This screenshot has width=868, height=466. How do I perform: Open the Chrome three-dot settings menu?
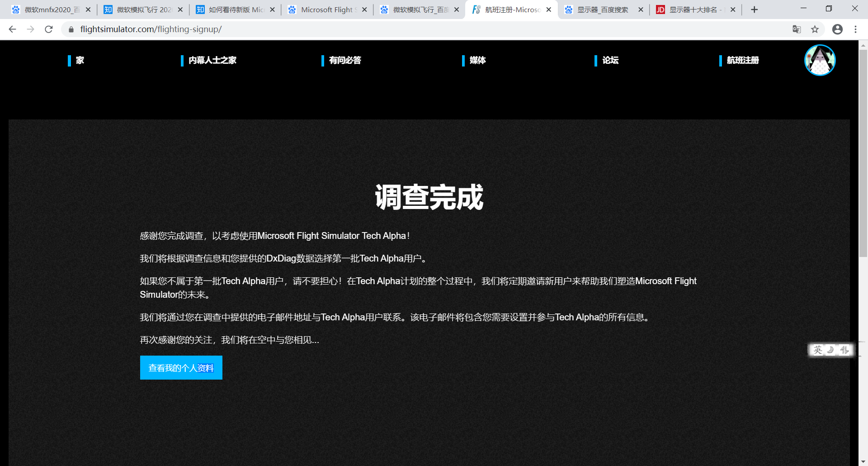pos(855,29)
